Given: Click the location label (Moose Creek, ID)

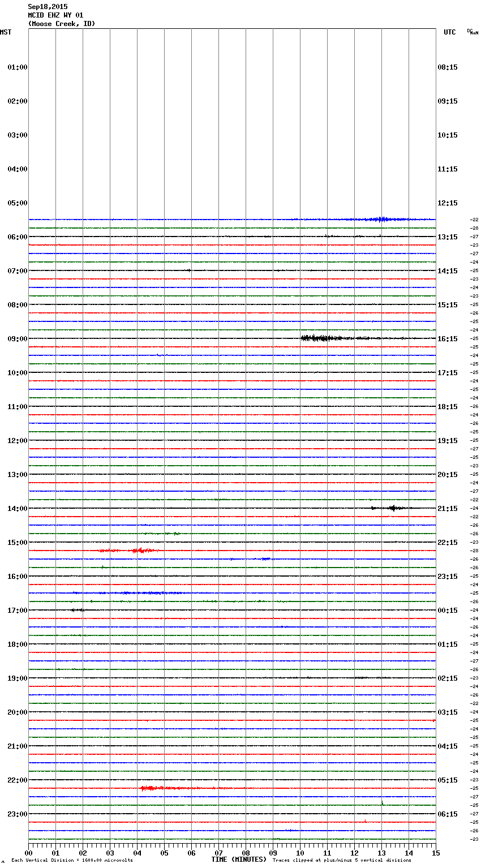Looking at the screenshot, I should pos(62,24).
